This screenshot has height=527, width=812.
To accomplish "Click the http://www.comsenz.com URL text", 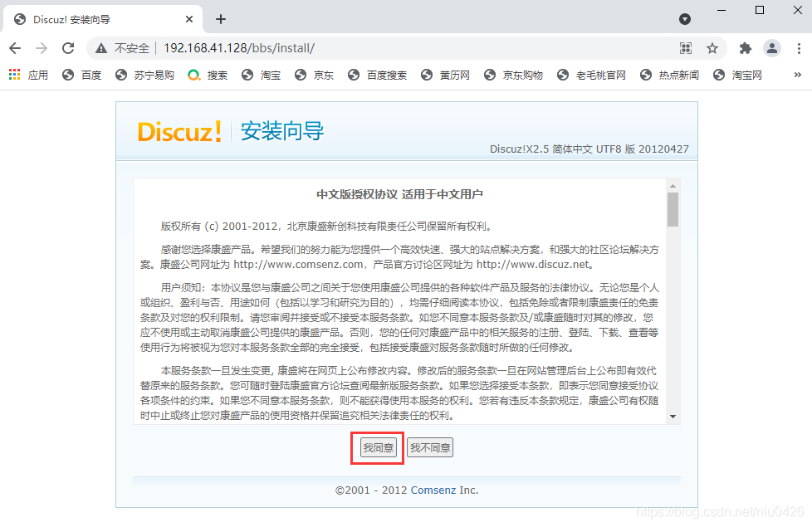I will point(298,265).
